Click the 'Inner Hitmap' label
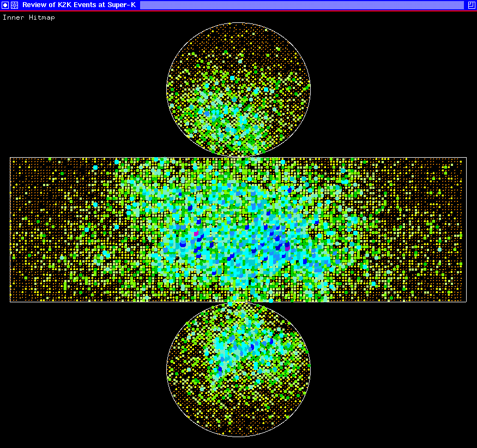The image size is (477, 448). coord(29,17)
